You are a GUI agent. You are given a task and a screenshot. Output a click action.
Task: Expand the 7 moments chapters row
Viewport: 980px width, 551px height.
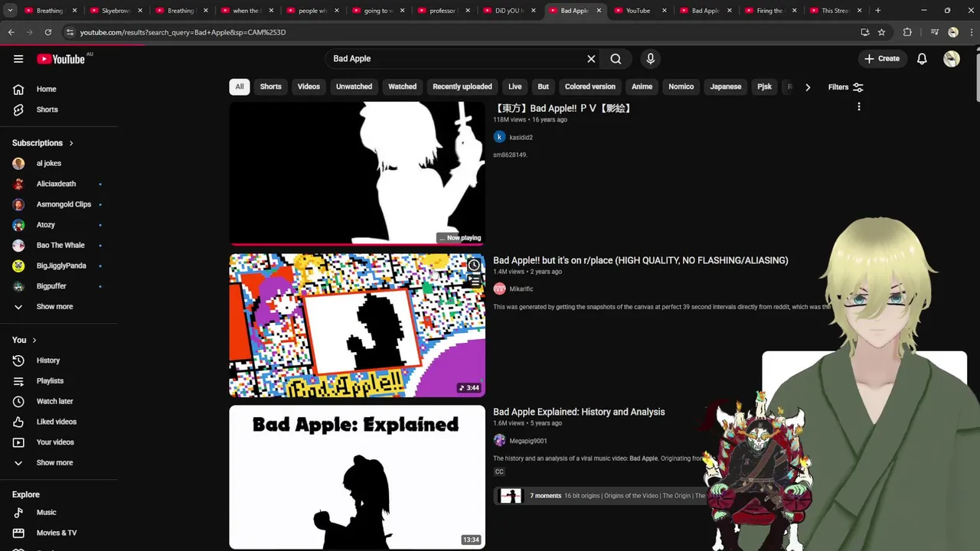tap(600, 496)
